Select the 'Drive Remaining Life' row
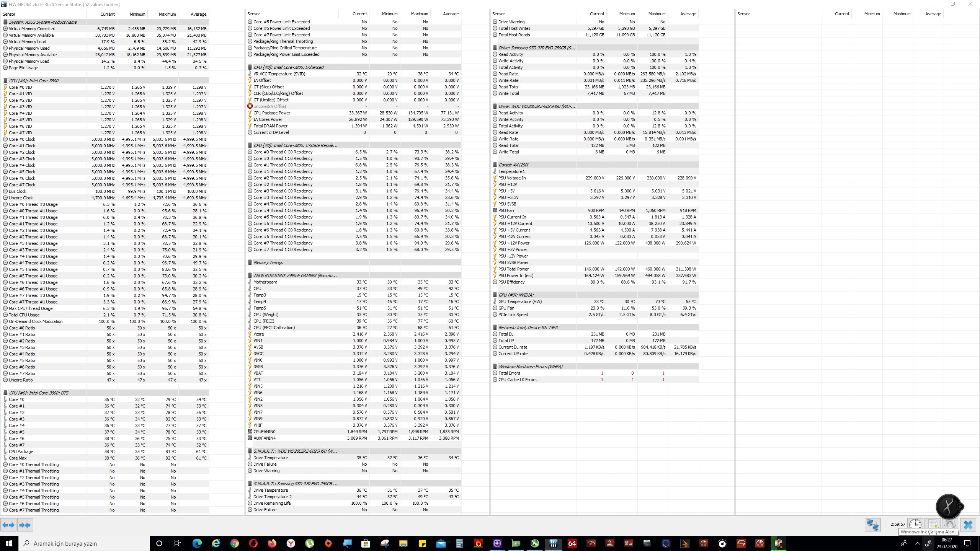This screenshot has width=980, height=551. coord(353,503)
